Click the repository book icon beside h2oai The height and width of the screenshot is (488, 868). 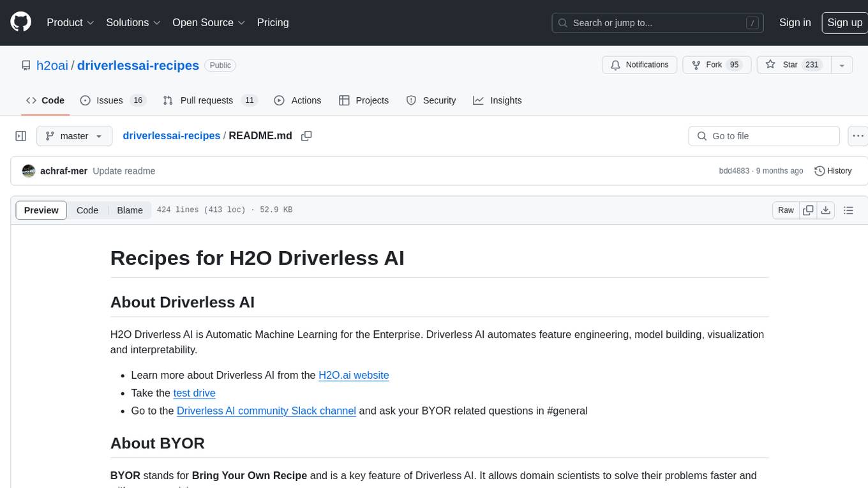26,65
